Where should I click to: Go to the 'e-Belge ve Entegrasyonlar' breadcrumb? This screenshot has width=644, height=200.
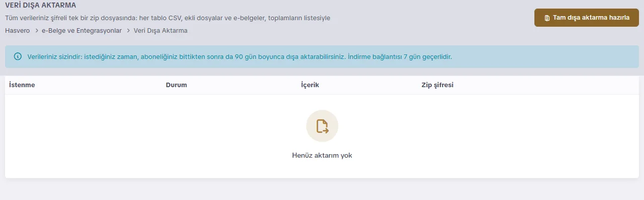tap(81, 31)
